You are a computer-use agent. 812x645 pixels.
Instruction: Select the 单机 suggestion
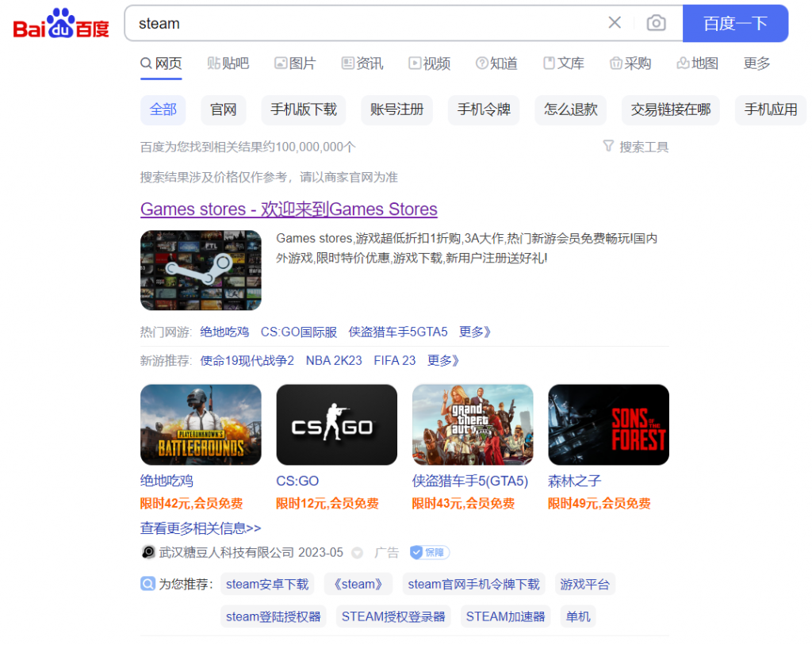[578, 616]
